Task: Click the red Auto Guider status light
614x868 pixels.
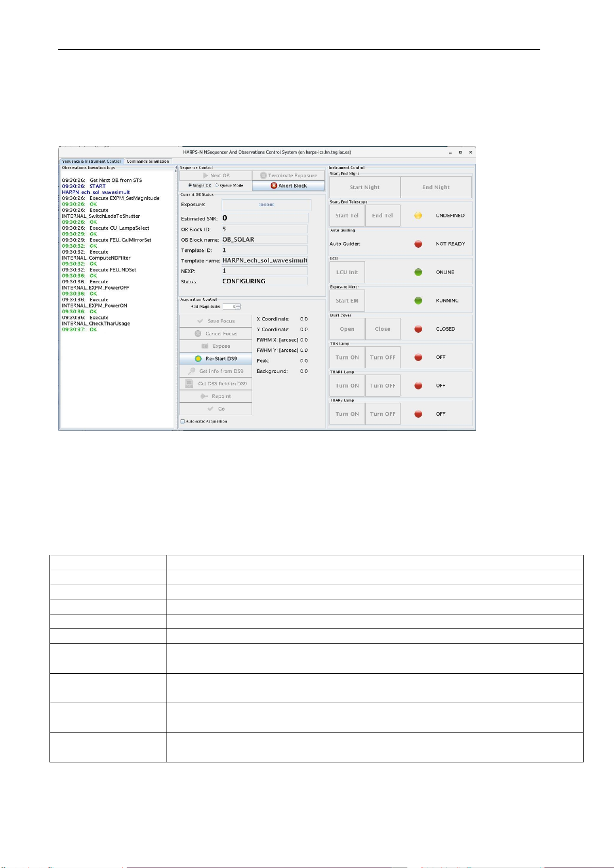Action: click(x=418, y=244)
